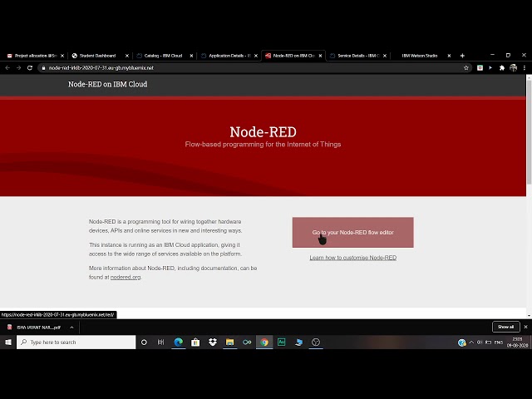532x399 pixels.
Task: Click the media control play icon in the toolbar
Action: click(x=490, y=68)
